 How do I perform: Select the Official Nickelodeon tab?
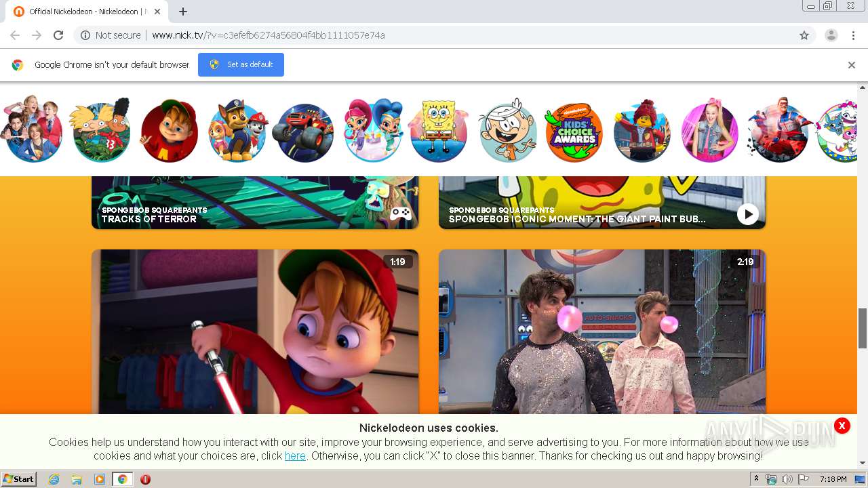pyautogui.click(x=87, y=12)
